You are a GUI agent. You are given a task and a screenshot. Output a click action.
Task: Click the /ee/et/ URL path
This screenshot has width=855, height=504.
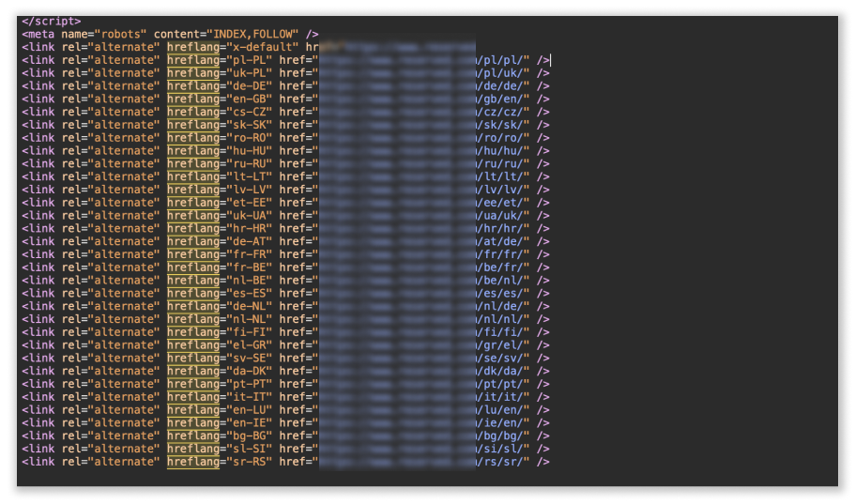click(x=500, y=203)
